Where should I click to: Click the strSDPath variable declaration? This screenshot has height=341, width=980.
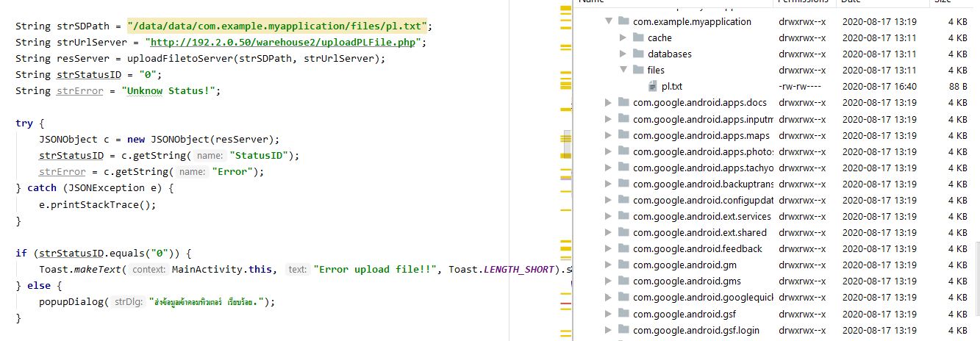point(83,26)
